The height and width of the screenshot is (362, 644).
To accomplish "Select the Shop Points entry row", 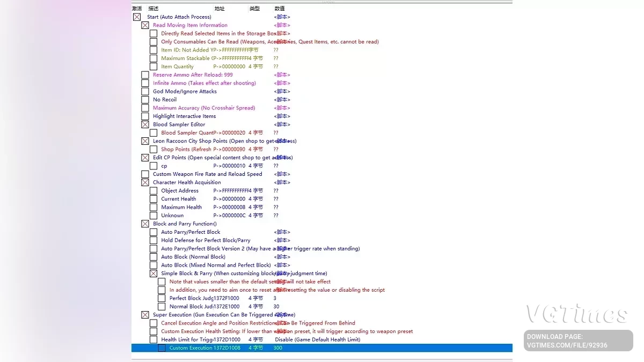I will click(322, 149).
